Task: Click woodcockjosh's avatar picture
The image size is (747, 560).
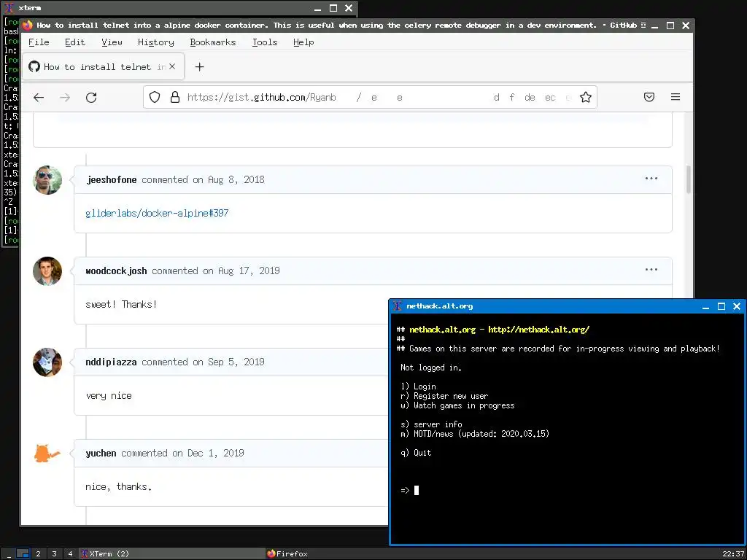Action: (x=47, y=271)
